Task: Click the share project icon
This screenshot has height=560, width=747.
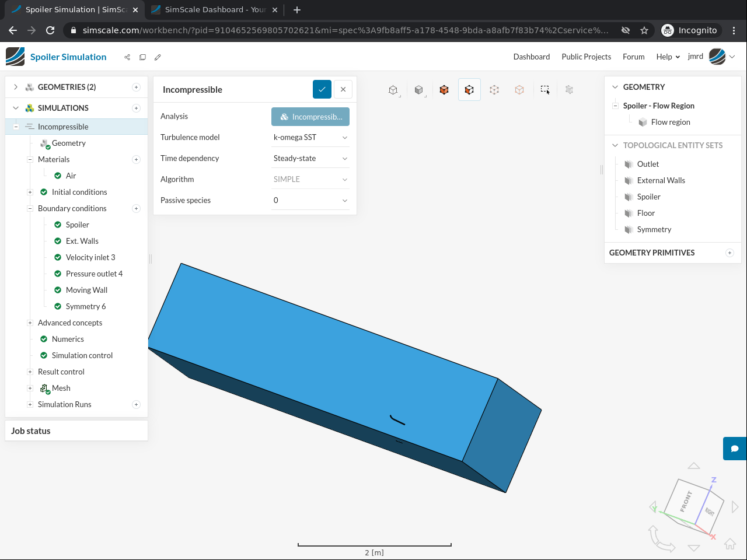Action: 127,57
